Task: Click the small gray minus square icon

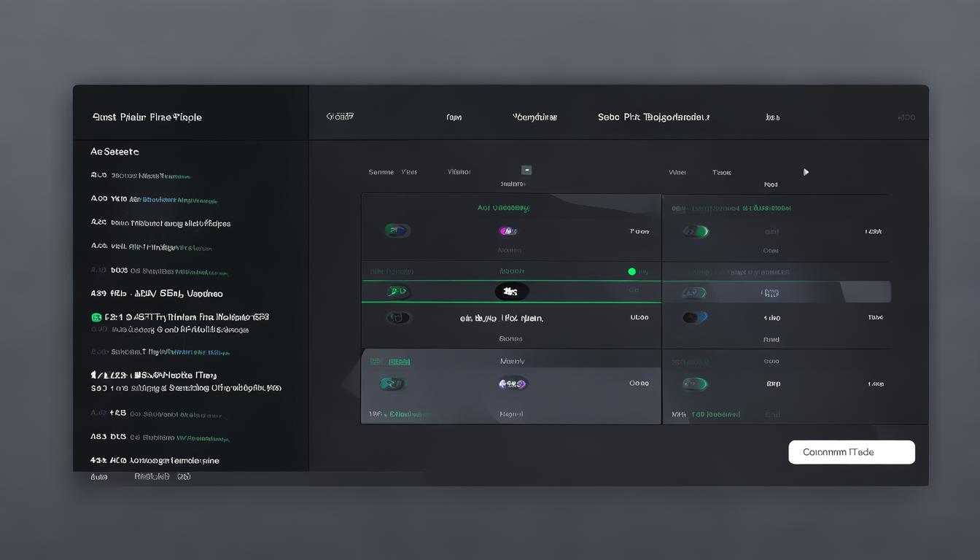Action: pyautogui.click(x=526, y=170)
